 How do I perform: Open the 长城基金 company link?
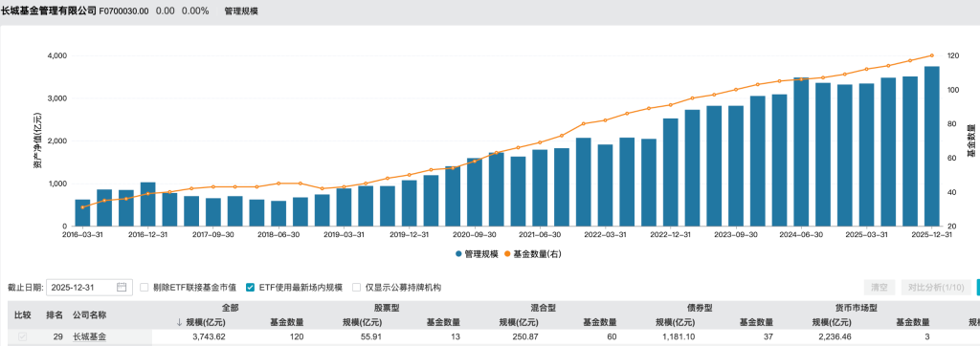click(89, 336)
